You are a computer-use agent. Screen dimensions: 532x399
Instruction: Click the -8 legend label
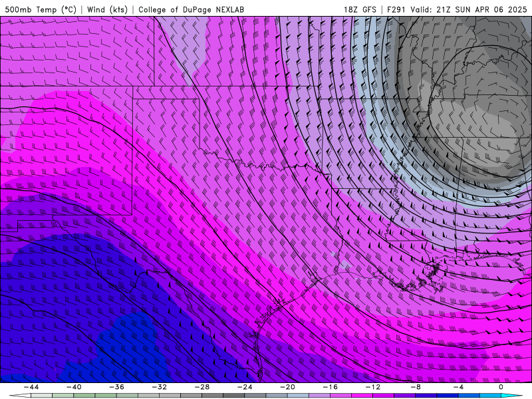point(416,387)
